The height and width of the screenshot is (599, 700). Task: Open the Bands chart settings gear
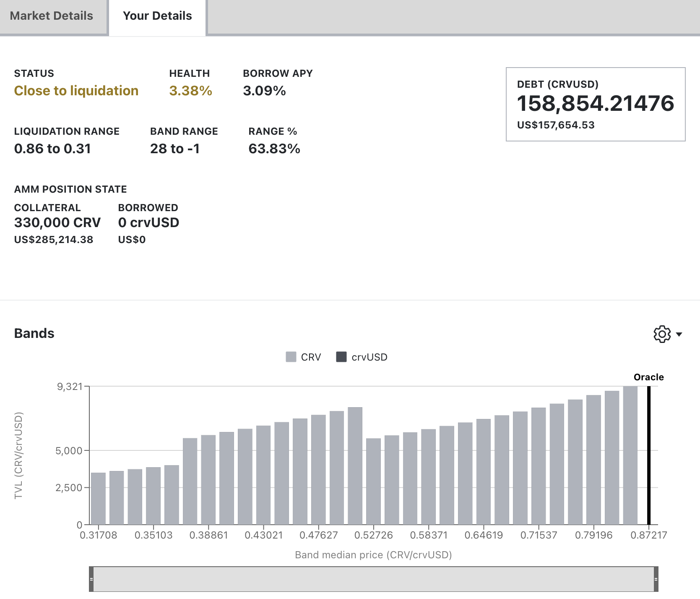[x=662, y=334]
